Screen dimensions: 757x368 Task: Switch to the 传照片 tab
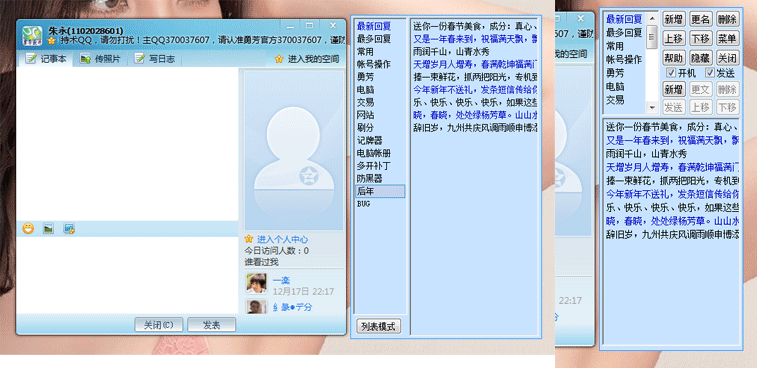click(x=100, y=59)
